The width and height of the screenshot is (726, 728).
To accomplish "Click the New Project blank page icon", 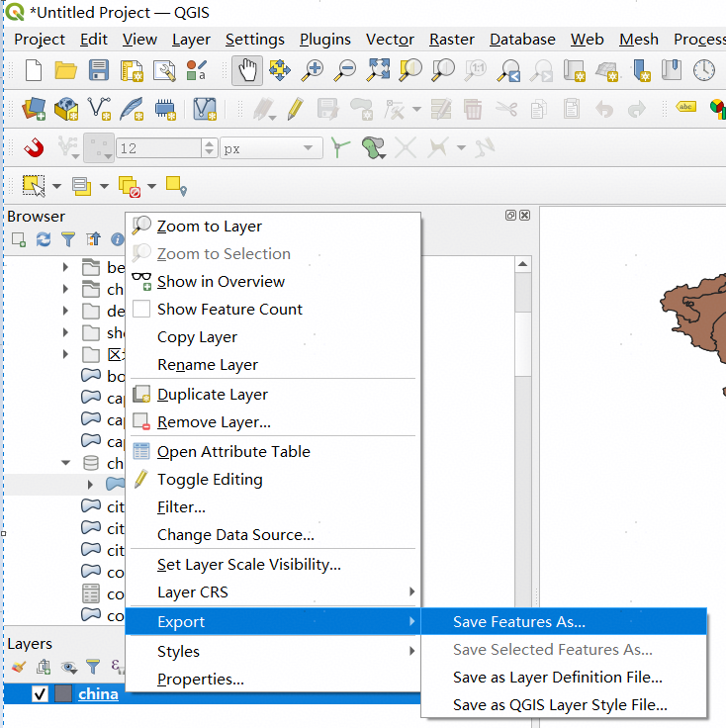I will point(34,70).
